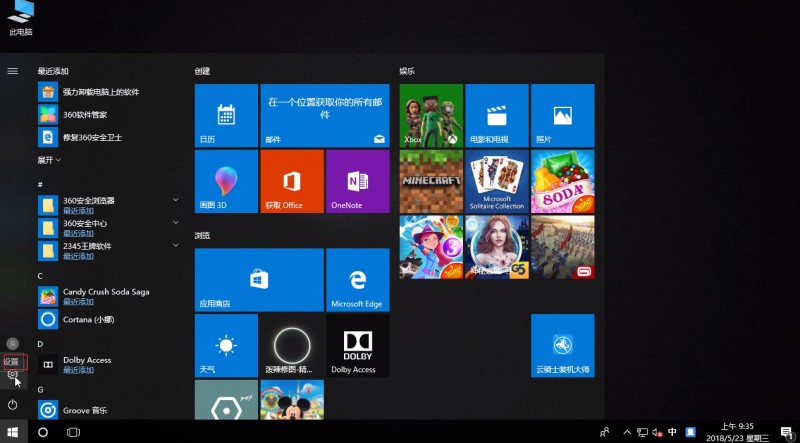Show hidden tray icons
The width and height of the screenshot is (800, 443).
[x=628, y=432]
